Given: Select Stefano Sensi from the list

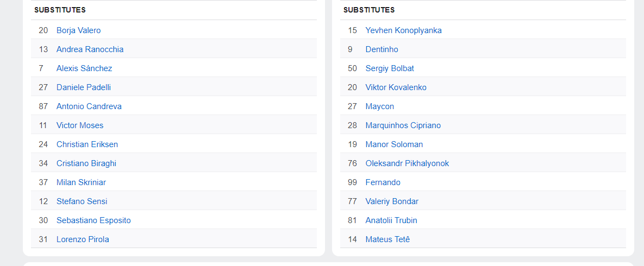Looking at the screenshot, I should 82,201.
